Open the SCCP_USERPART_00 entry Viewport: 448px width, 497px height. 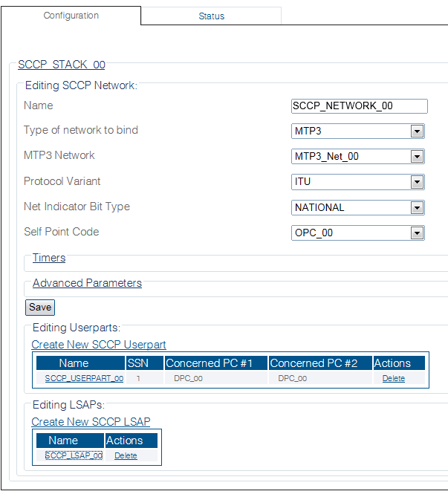[84, 378]
